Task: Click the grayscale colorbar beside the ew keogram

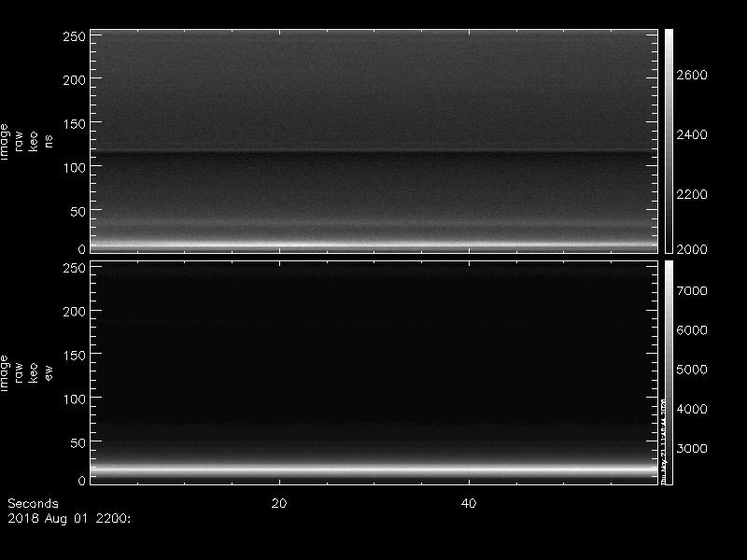Action: tap(669, 372)
